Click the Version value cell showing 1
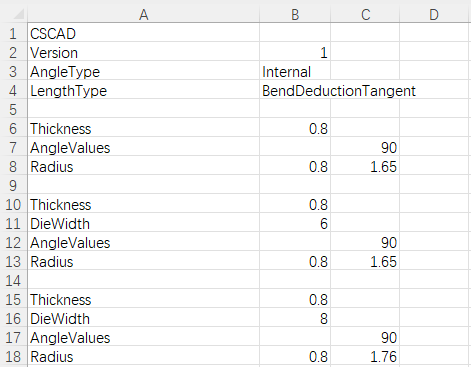This screenshot has width=471, height=367. click(x=295, y=53)
